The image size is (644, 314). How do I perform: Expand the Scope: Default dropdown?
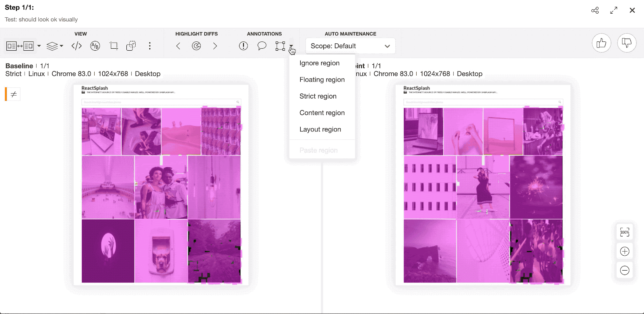pos(350,46)
